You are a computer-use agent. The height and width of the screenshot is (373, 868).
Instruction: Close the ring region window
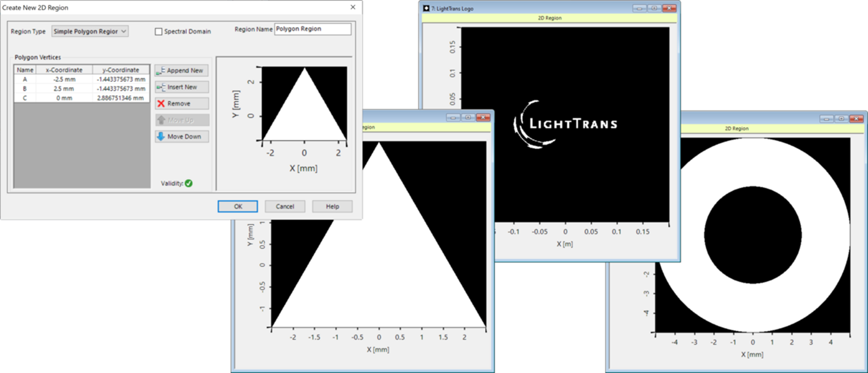[x=857, y=119]
